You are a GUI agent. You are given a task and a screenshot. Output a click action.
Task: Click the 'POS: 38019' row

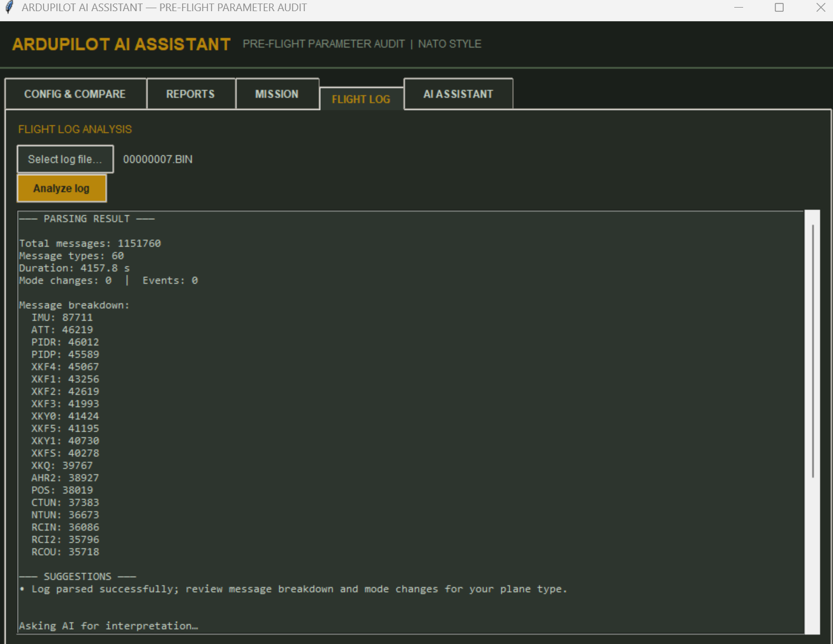(62, 490)
